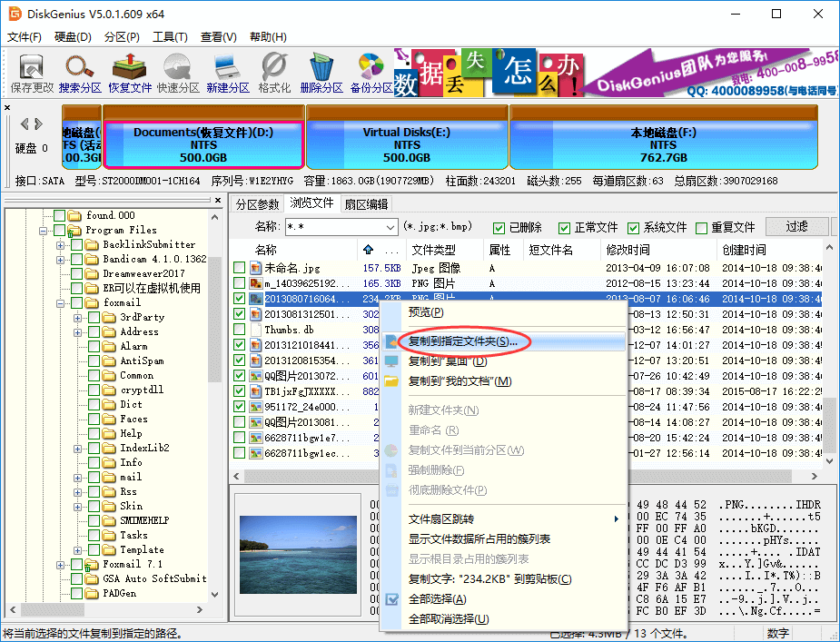
Task: Expand the Bandicam 4.1.0.1362 node
Action: coord(60,260)
